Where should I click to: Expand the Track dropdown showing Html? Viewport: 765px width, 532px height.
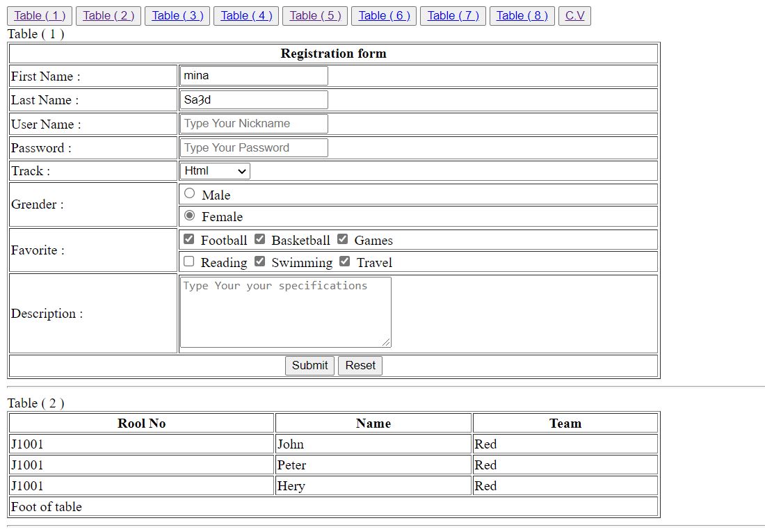(215, 171)
